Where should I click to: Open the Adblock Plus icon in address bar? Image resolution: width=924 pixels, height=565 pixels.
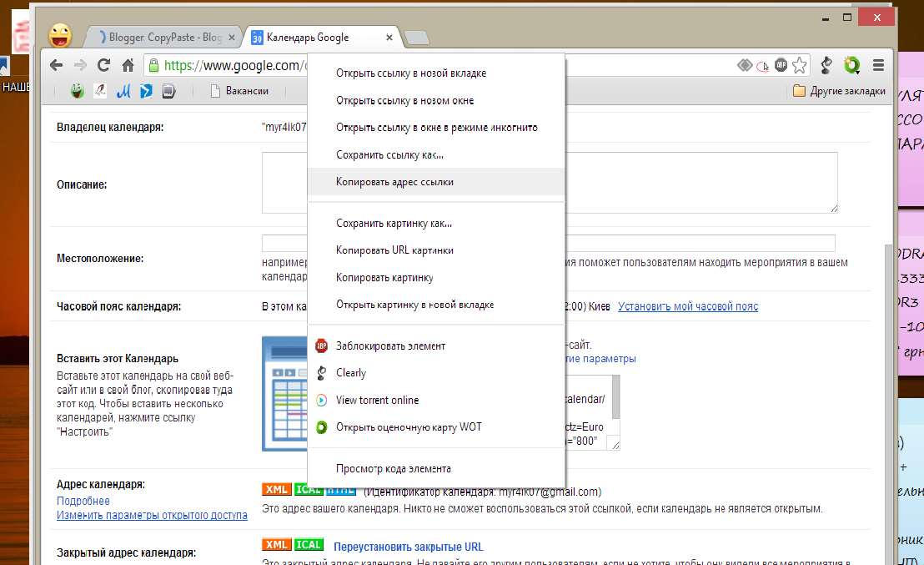tap(781, 65)
